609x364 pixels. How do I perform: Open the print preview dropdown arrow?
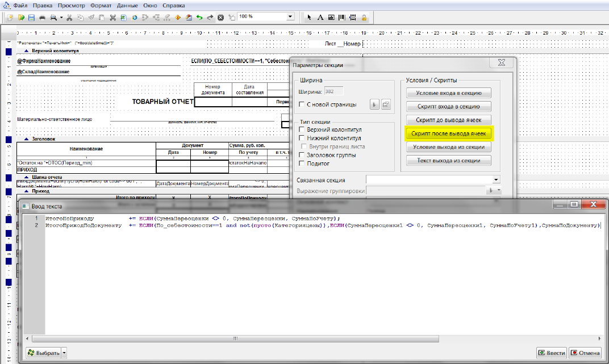(61, 18)
